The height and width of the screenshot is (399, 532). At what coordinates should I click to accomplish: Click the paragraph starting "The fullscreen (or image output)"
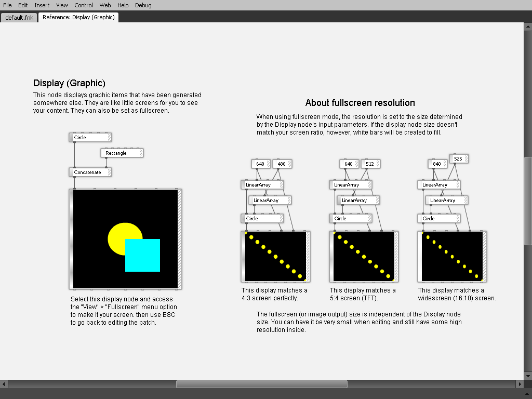tap(359, 322)
